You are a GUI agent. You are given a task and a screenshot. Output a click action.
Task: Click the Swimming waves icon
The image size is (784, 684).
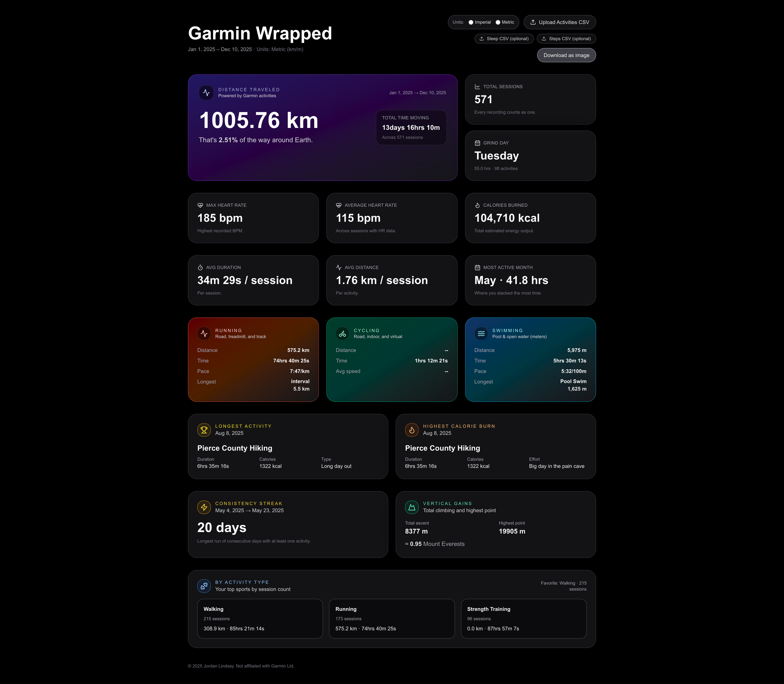tap(481, 334)
